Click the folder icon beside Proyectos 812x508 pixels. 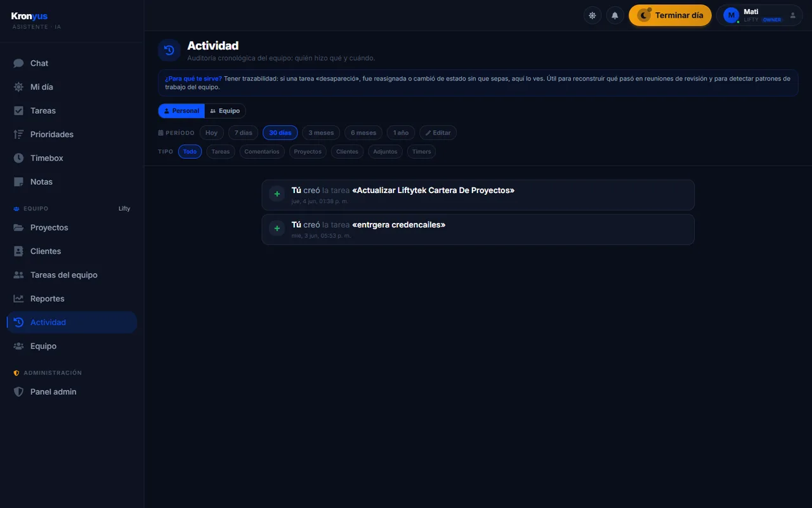tap(18, 227)
